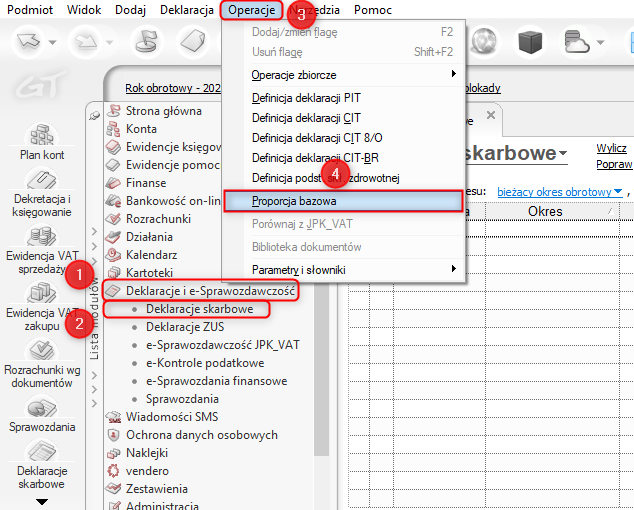Select Sprawozdania submodule in module list
Image resolution: width=634 pixels, height=510 pixels.
pyautogui.click(x=182, y=399)
